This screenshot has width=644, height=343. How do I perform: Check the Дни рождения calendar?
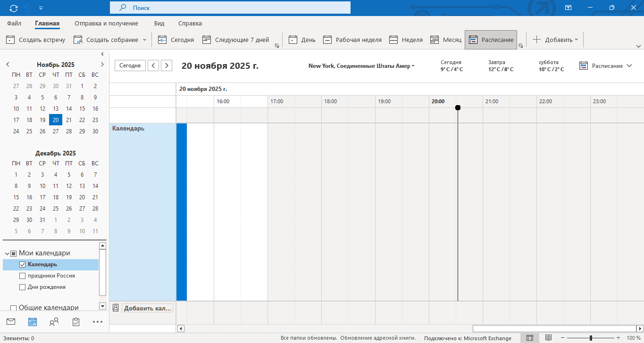pyautogui.click(x=22, y=287)
